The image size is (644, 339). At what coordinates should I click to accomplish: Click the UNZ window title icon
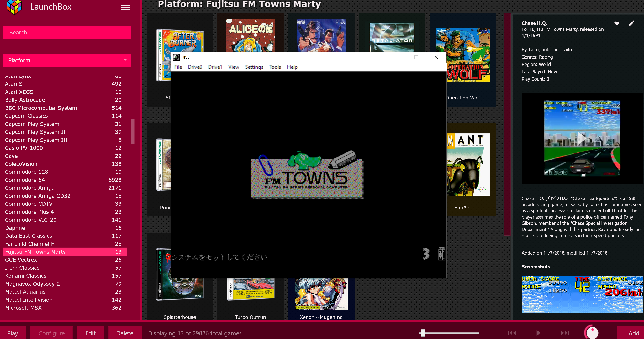176,57
